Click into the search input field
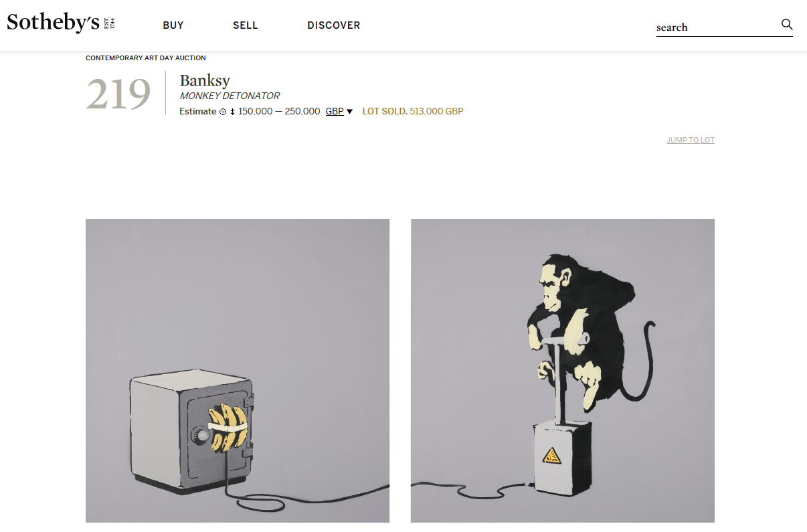 (x=717, y=27)
